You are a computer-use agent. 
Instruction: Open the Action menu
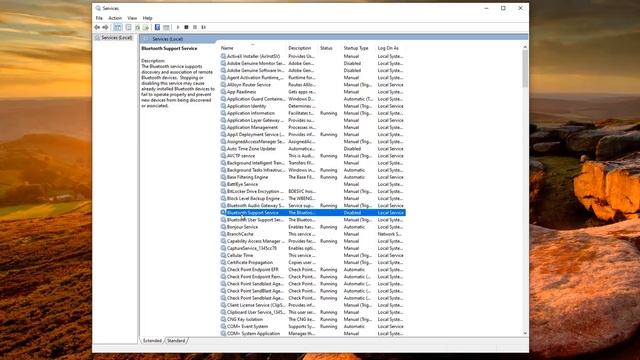(x=115, y=18)
